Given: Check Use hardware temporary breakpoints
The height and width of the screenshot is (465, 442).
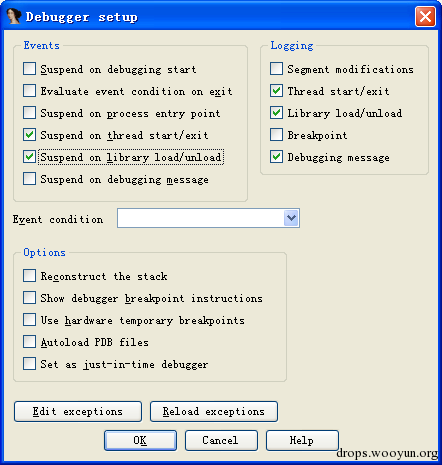Looking at the screenshot, I should (x=30, y=320).
